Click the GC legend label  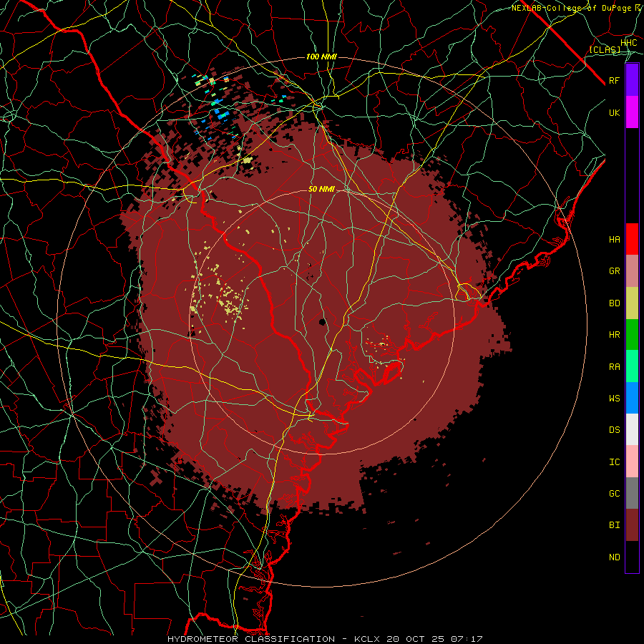615,494
